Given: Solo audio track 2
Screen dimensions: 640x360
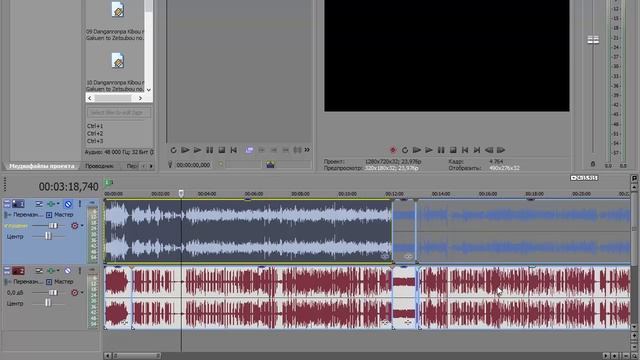Looking at the screenshot, I should point(80,271).
